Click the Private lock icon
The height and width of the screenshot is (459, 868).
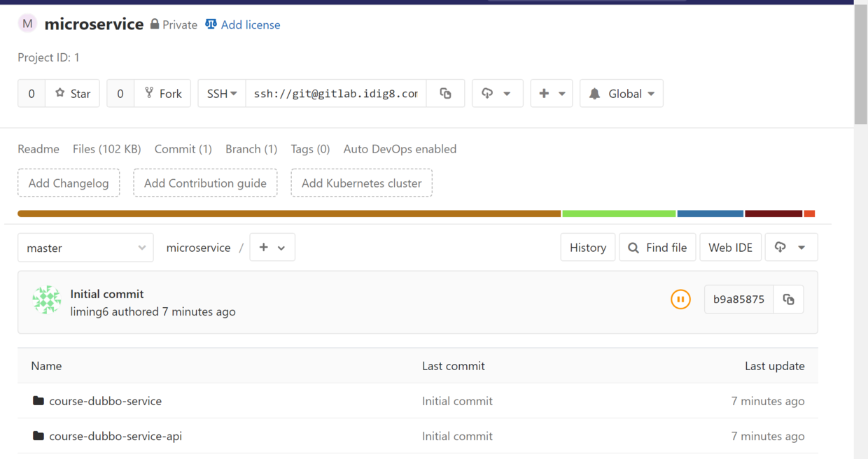(156, 24)
